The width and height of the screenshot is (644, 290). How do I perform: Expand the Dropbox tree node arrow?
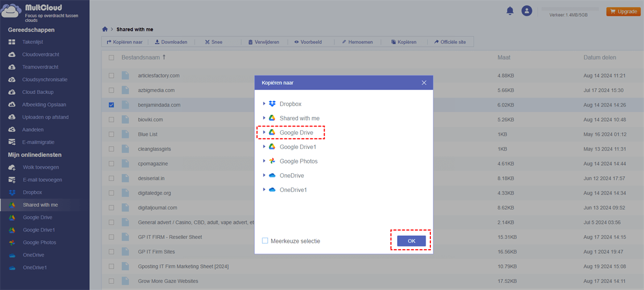pyautogui.click(x=264, y=103)
